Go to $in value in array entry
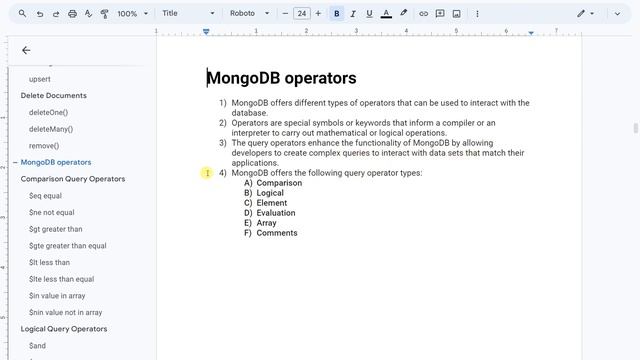The width and height of the screenshot is (640, 360). pyautogui.click(x=57, y=296)
